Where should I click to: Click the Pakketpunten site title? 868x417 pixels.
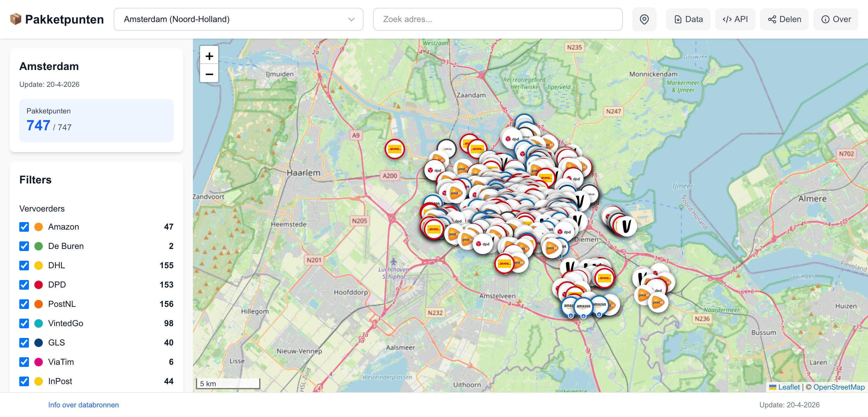tap(64, 19)
